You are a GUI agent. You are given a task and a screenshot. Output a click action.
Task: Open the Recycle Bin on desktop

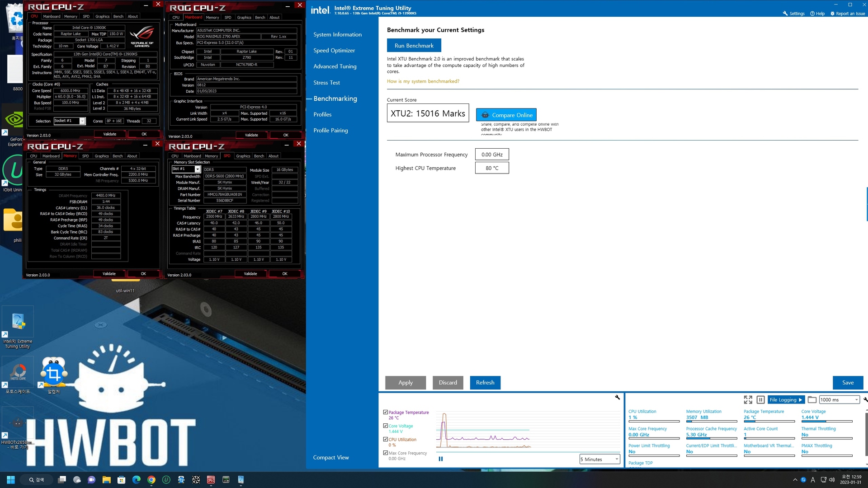pyautogui.click(x=16, y=22)
